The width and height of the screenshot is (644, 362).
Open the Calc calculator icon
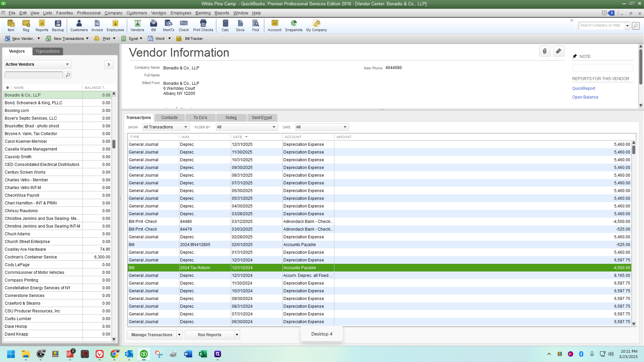tap(225, 25)
